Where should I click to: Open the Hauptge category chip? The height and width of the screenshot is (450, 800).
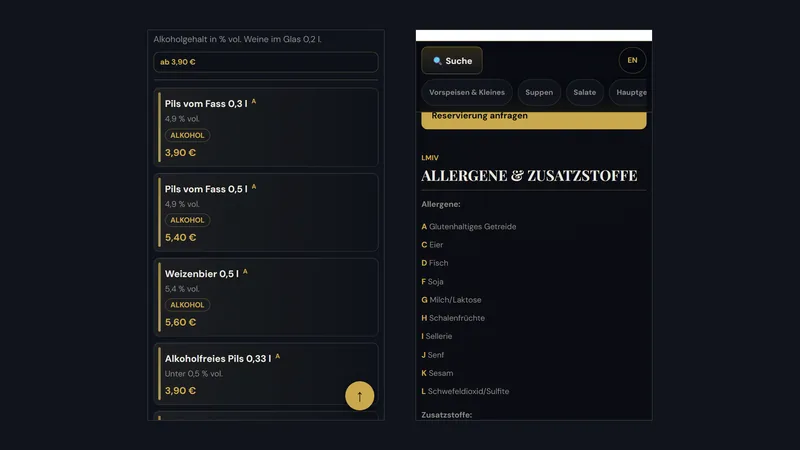coord(631,92)
